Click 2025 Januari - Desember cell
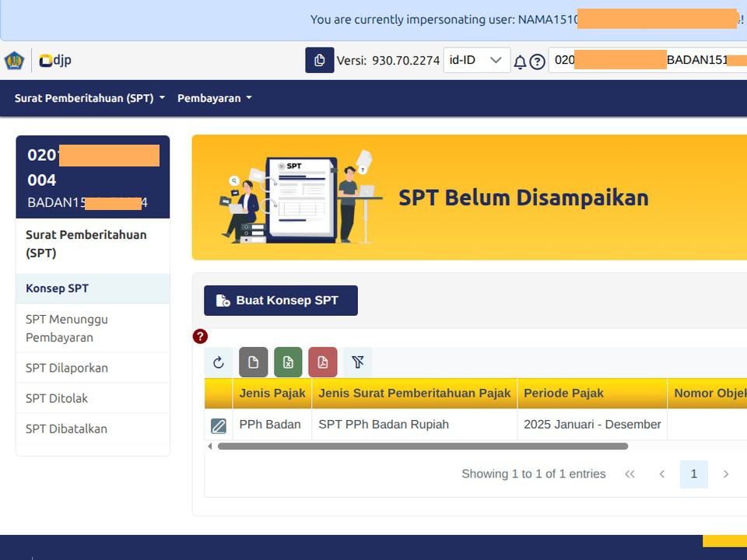Image resolution: width=747 pixels, height=560 pixels. [592, 425]
